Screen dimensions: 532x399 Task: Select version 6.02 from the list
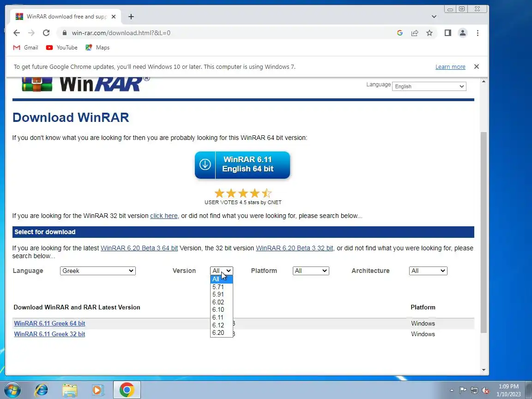click(222, 302)
